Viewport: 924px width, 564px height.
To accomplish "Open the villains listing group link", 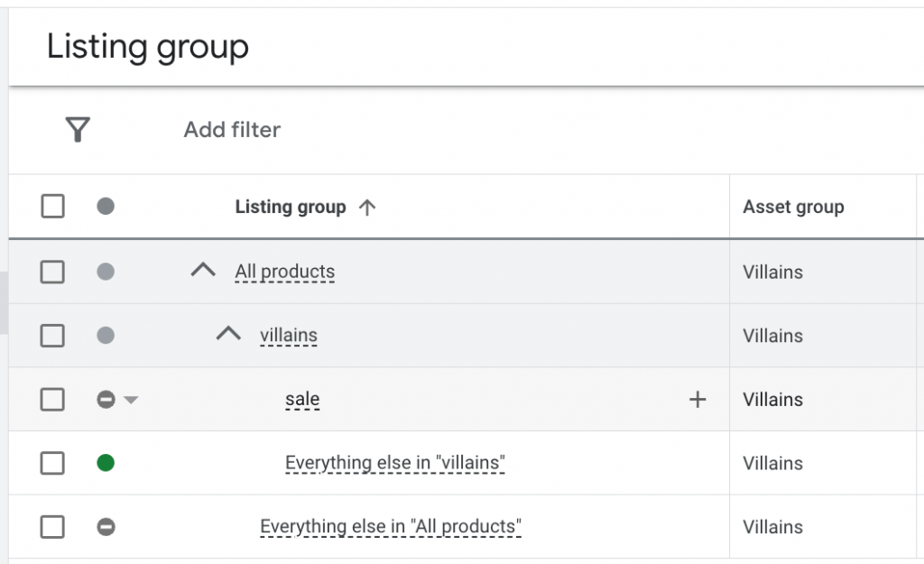I will click(289, 336).
